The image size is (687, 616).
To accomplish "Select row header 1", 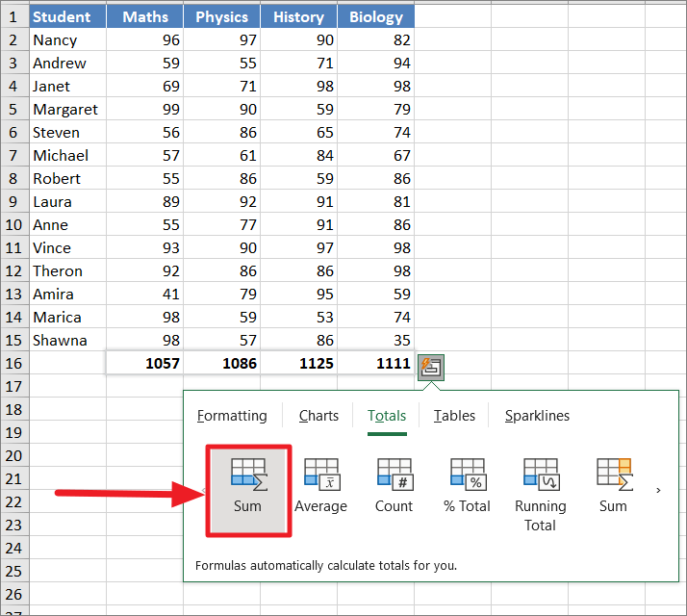I will (14, 16).
